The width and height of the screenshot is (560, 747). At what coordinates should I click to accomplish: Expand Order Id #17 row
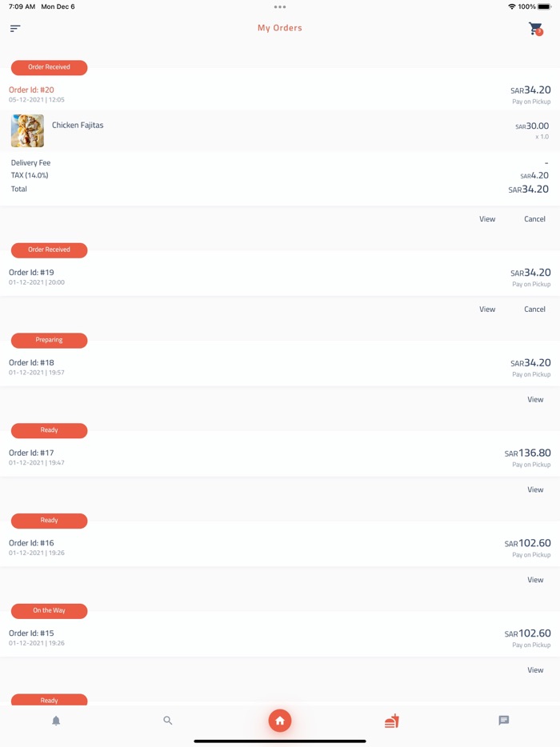pyautogui.click(x=280, y=457)
